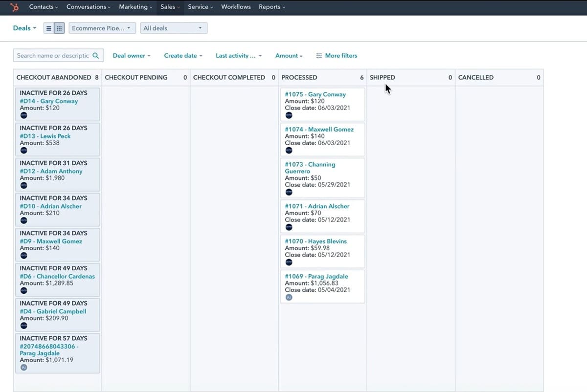
Task: Click the avatar on #D4 Gabriel Campbell card
Action: tap(24, 326)
